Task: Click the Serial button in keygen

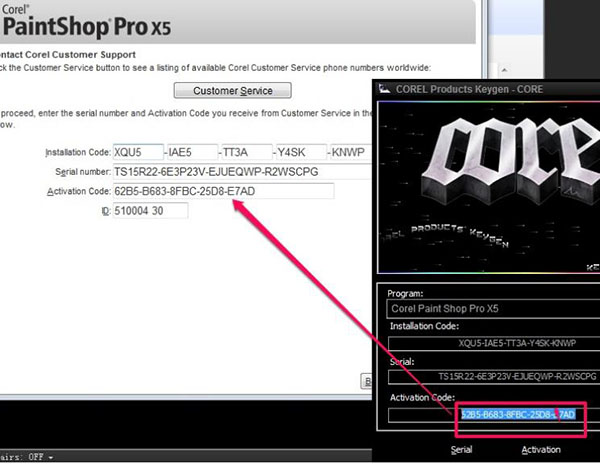Action: tap(461, 450)
